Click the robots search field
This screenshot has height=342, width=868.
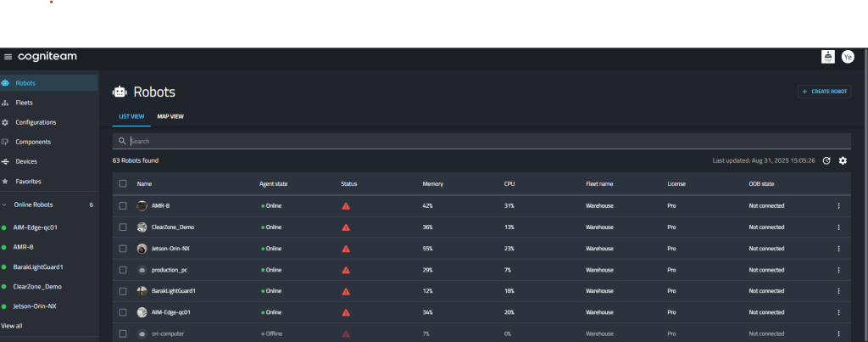coord(483,141)
